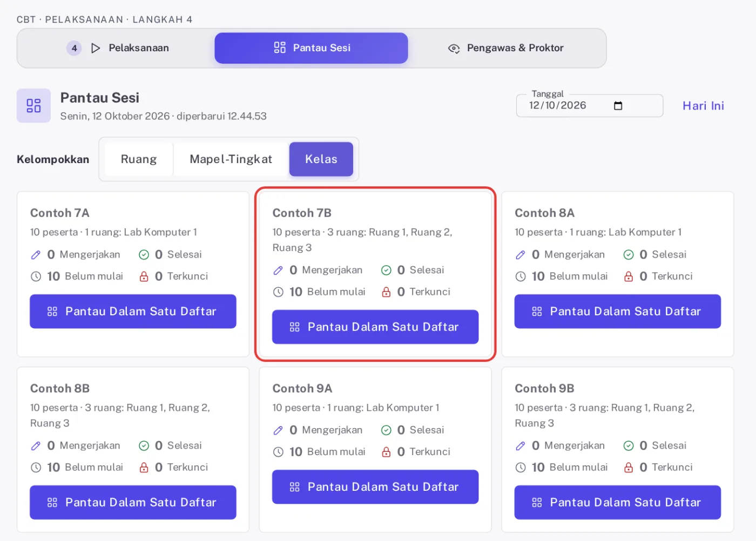Click Pantau Dalam Satu Daftar for Contoh 7A
Image resolution: width=756 pixels, height=541 pixels.
coord(133,312)
